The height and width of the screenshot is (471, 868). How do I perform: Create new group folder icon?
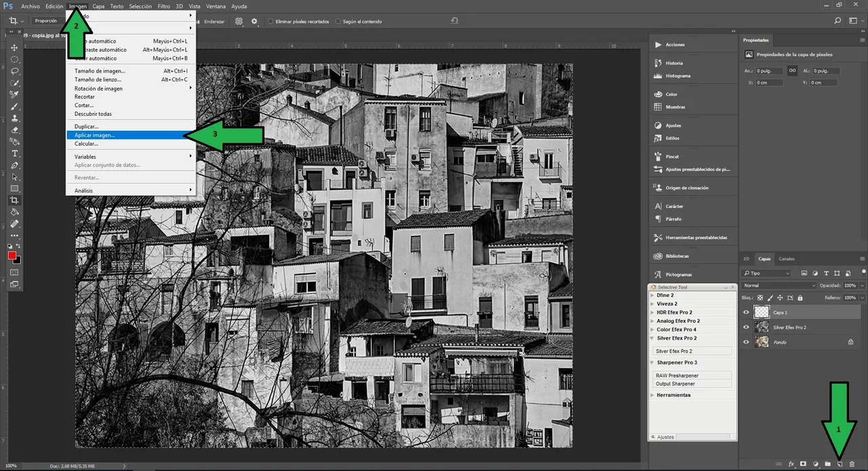coord(827,464)
